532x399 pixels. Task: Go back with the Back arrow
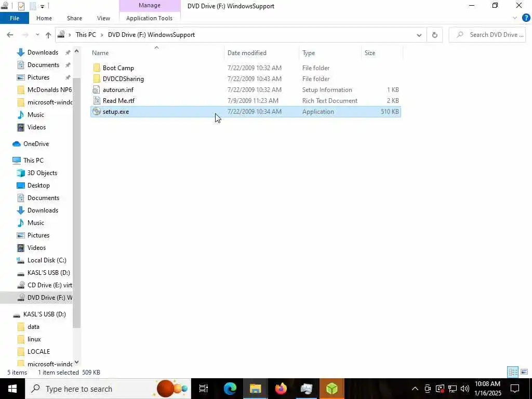(10, 35)
